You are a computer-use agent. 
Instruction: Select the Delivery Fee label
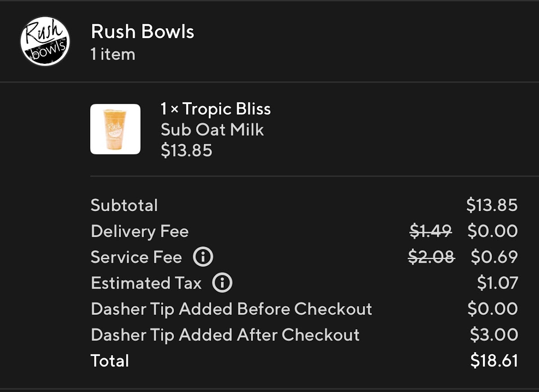(140, 231)
